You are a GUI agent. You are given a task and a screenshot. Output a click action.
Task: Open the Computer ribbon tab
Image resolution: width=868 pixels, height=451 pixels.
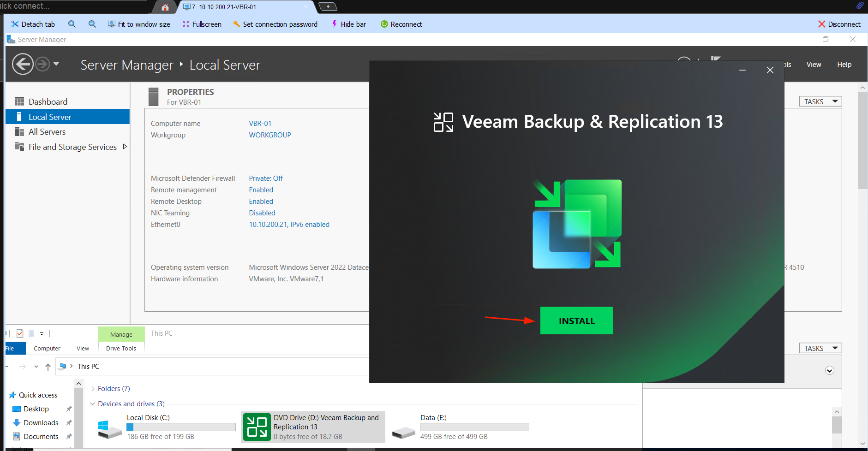coord(47,349)
